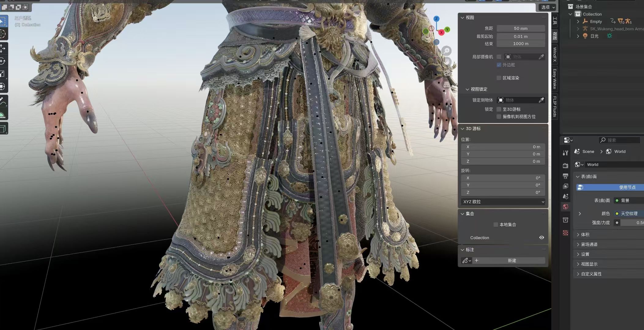Image resolution: width=644 pixels, height=330 pixels.
Task: Enable the 区域渲染 checkbox
Action: (499, 78)
